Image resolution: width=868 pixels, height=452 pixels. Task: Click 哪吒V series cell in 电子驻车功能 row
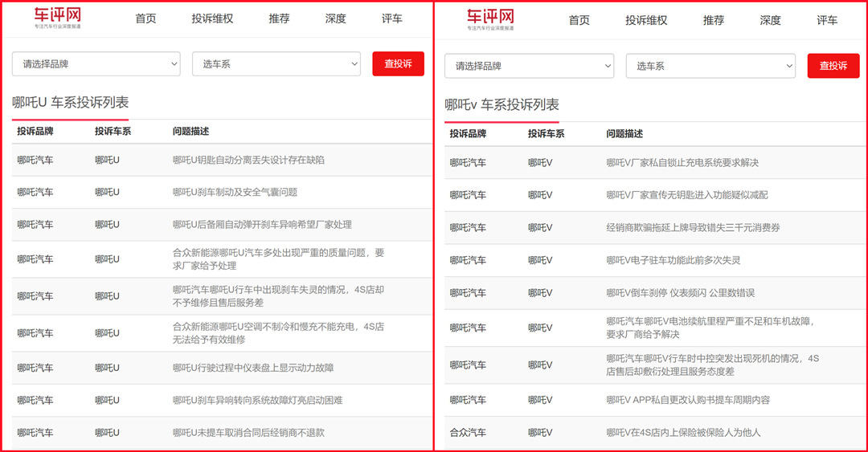click(x=540, y=260)
